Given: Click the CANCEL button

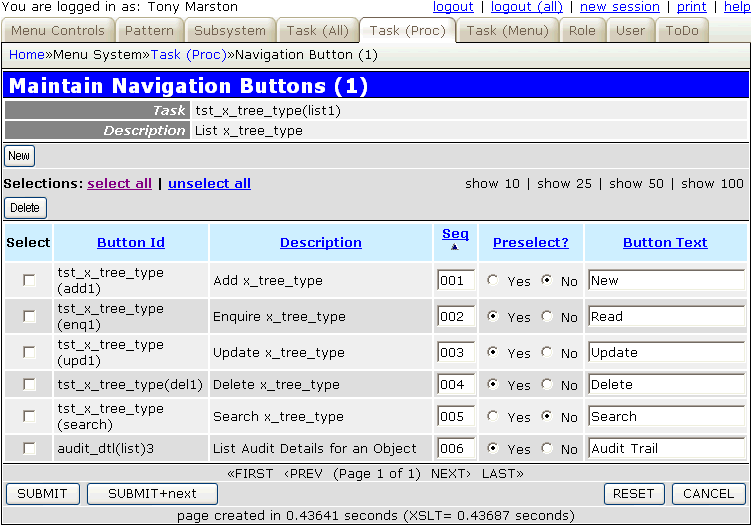Looking at the screenshot, I should (708, 493).
